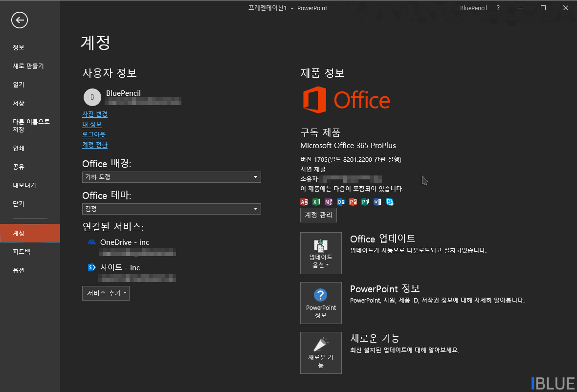The height and width of the screenshot is (392, 577).
Task: Select 닫기 in the sidebar
Action: click(x=30, y=204)
